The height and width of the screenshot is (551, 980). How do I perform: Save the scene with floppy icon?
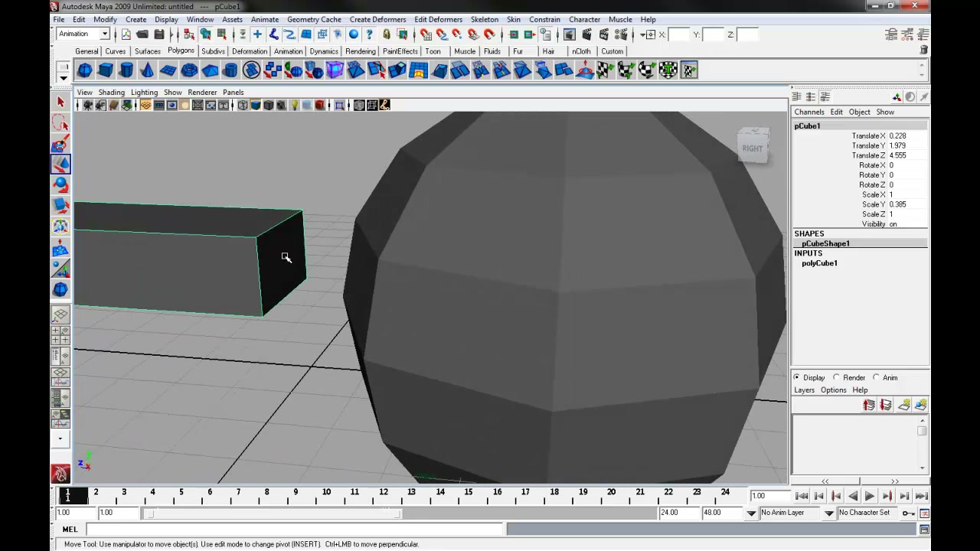coord(159,34)
